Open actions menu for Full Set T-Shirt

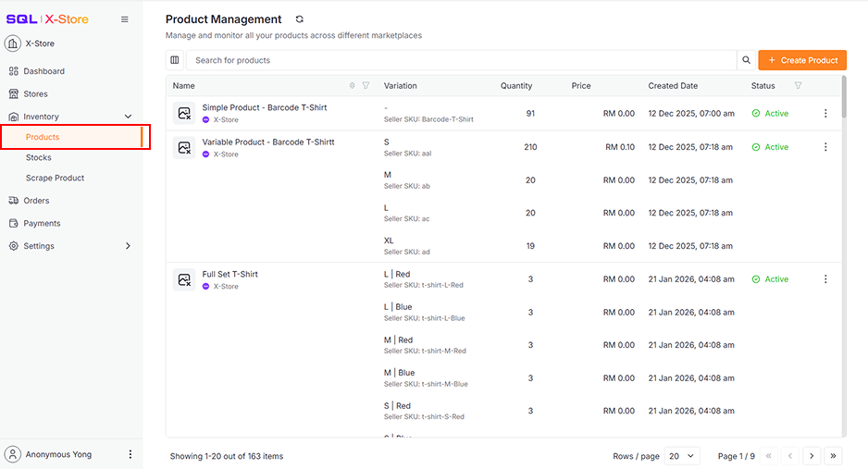[x=825, y=279]
